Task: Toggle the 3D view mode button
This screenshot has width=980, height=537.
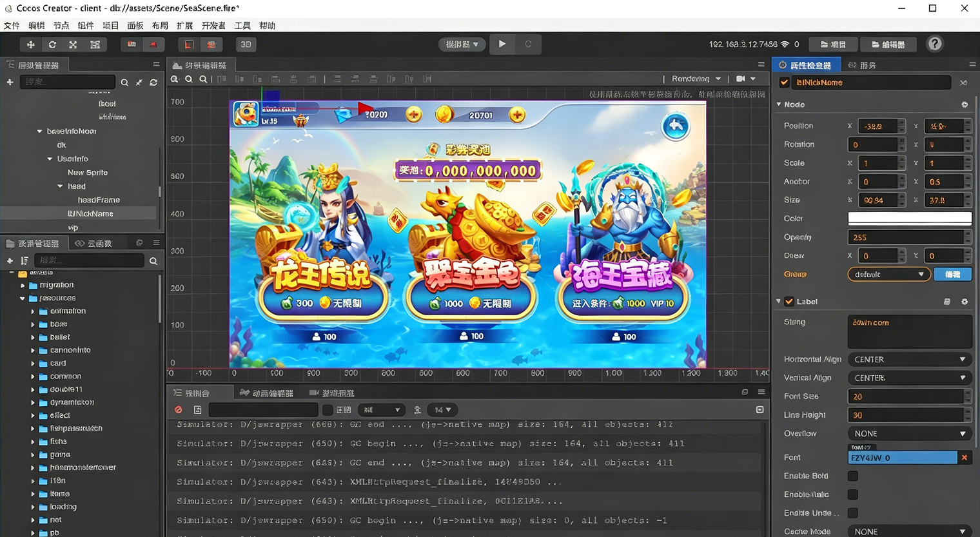Action: (246, 44)
